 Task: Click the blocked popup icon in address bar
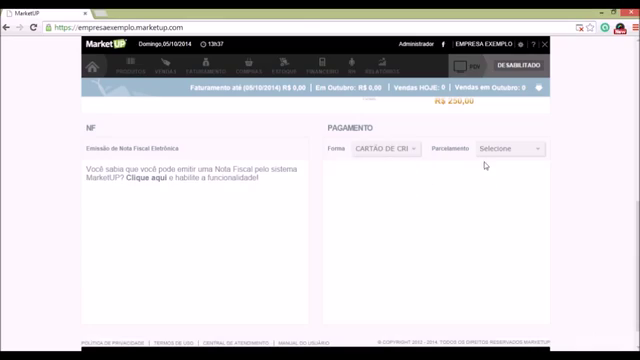tap(580, 28)
